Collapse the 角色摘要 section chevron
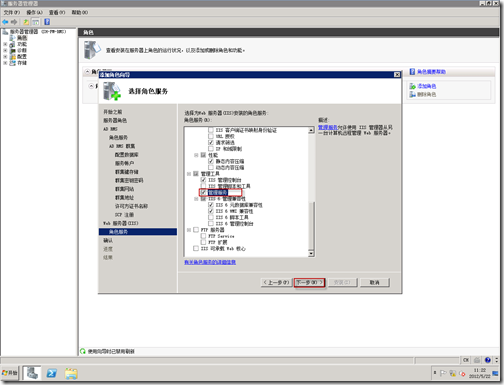504x385 pixels. 88,72
